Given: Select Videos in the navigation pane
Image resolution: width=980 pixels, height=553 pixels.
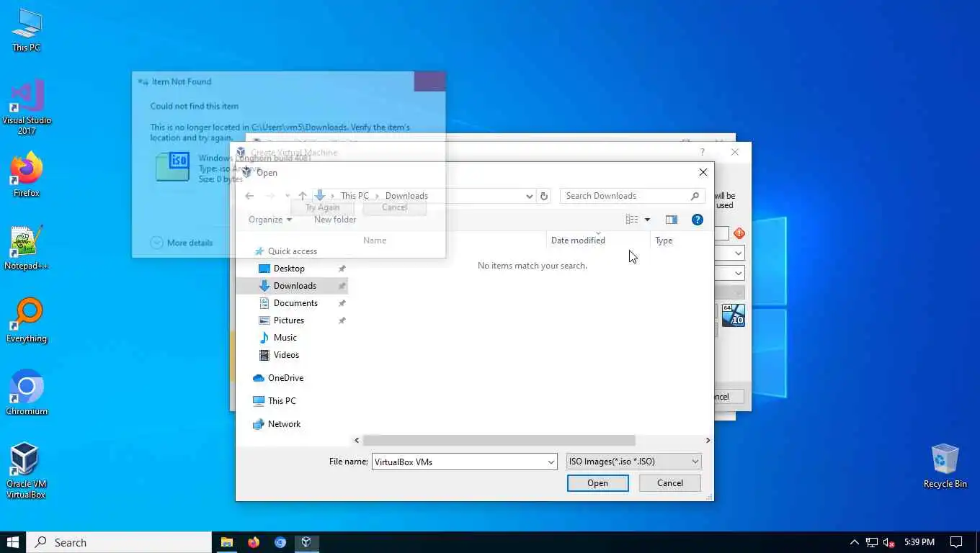Looking at the screenshot, I should pyautogui.click(x=286, y=355).
